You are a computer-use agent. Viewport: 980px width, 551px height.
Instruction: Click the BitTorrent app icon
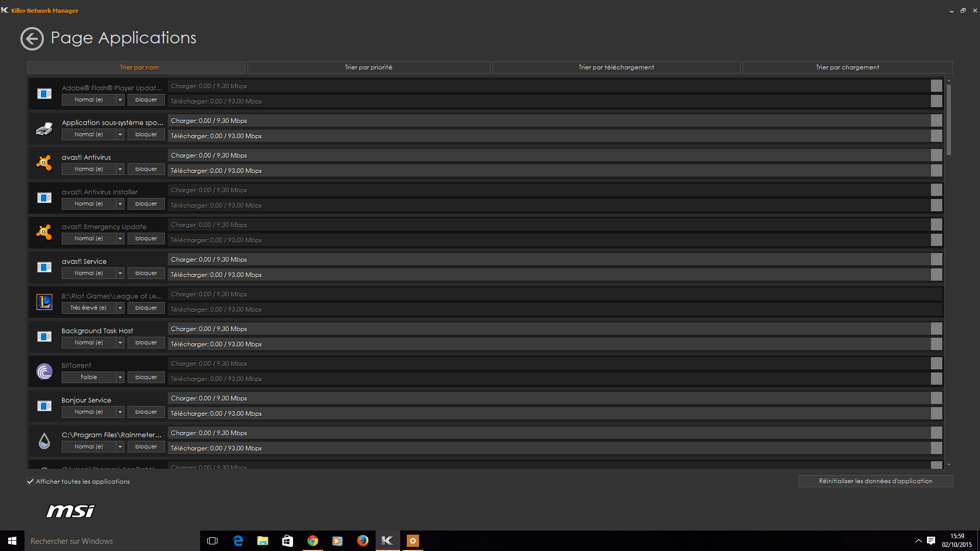[x=44, y=371]
